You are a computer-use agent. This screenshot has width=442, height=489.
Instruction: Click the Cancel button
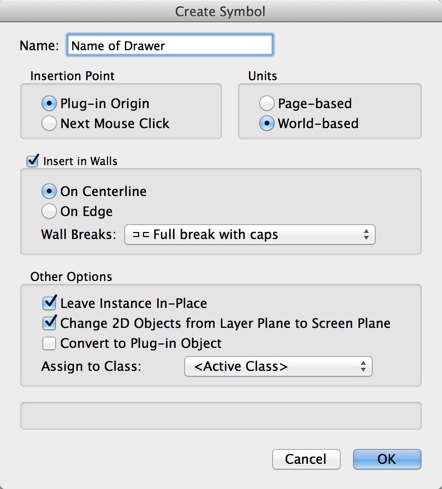coord(306,459)
